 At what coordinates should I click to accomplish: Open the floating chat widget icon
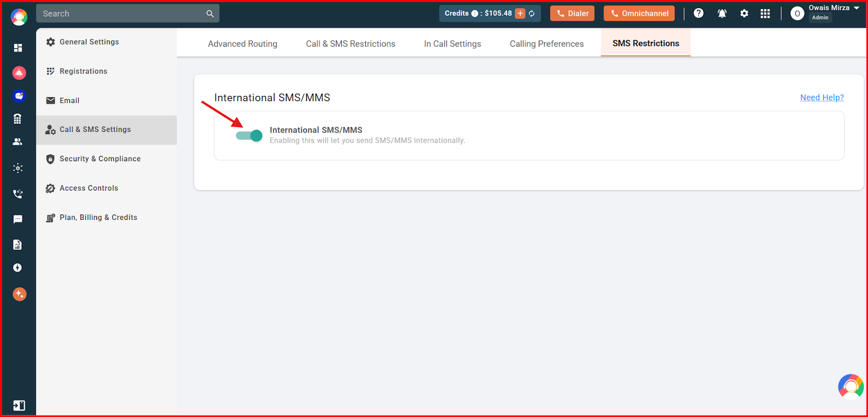(851, 387)
